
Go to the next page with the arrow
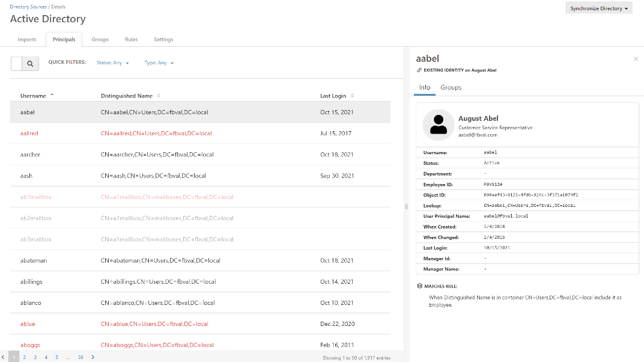click(93, 357)
